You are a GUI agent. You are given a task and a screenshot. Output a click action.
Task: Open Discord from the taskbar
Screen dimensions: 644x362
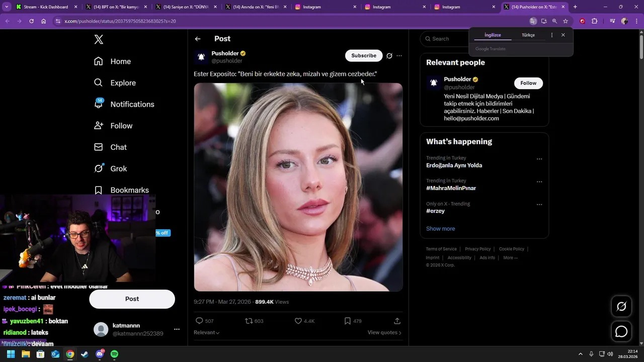[x=100, y=354]
